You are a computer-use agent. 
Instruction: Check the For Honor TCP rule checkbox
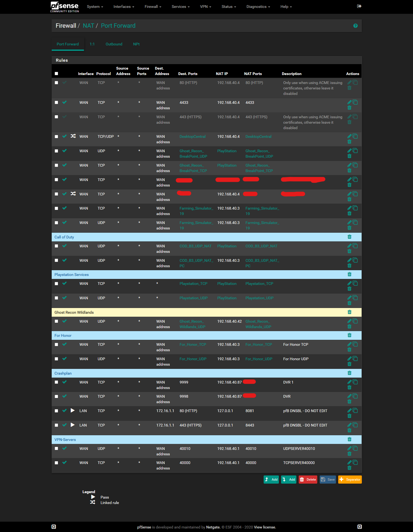tap(56, 344)
